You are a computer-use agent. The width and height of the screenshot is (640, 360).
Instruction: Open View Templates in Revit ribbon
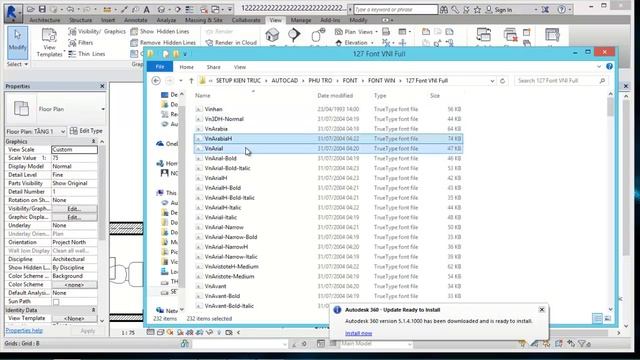pyautogui.click(x=49, y=42)
